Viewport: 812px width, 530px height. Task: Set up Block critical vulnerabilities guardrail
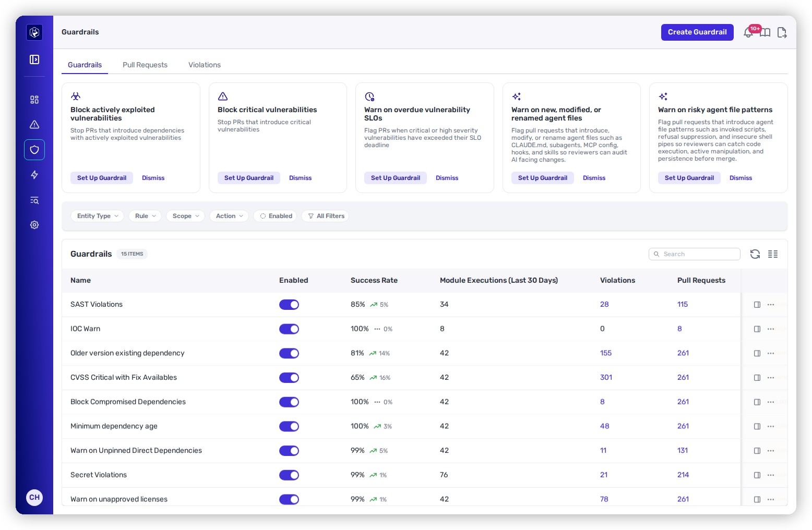(249, 178)
